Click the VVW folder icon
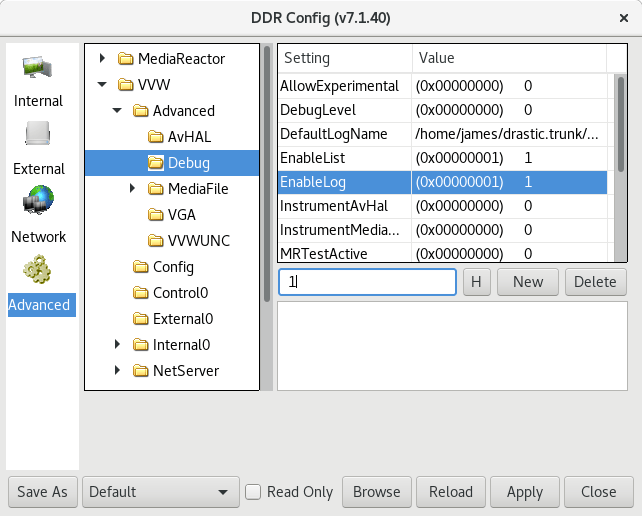Viewport: 642px width, 516px height. pyautogui.click(x=126, y=85)
